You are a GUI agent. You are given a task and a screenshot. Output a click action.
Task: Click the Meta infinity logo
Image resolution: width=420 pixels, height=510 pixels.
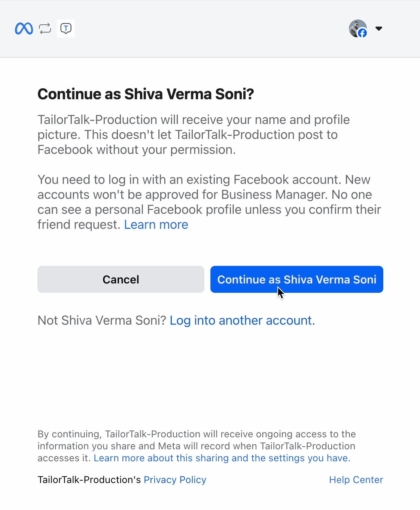[x=24, y=28]
